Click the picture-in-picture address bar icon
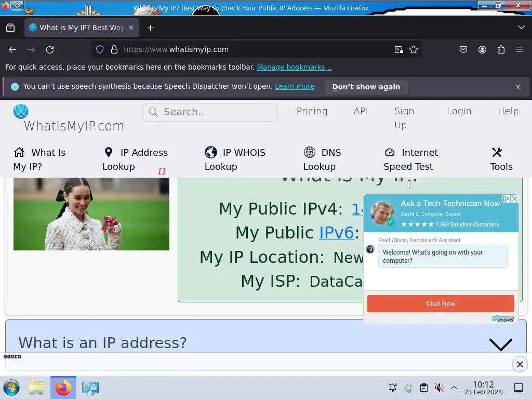The height and width of the screenshot is (399, 532). click(399, 50)
